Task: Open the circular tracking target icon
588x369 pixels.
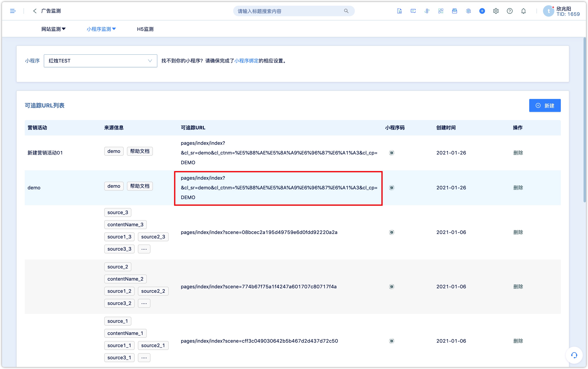Action: pos(468,11)
